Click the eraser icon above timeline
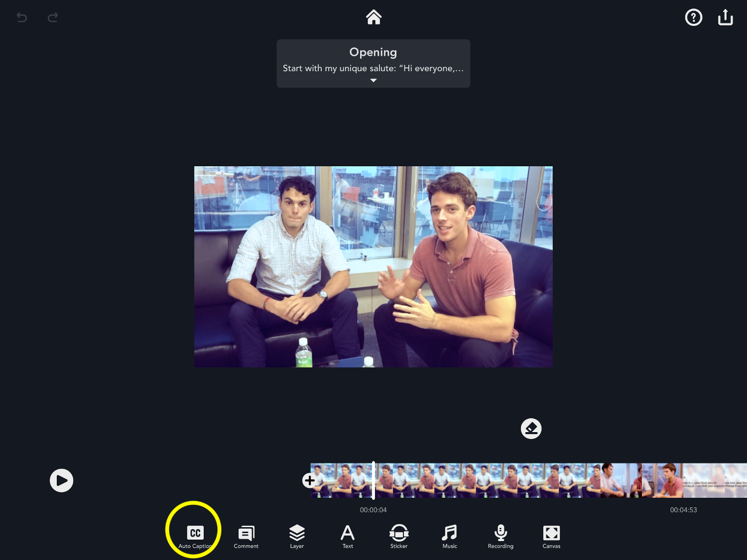The width and height of the screenshot is (747, 560). pyautogui.click(x=531, y=429)
